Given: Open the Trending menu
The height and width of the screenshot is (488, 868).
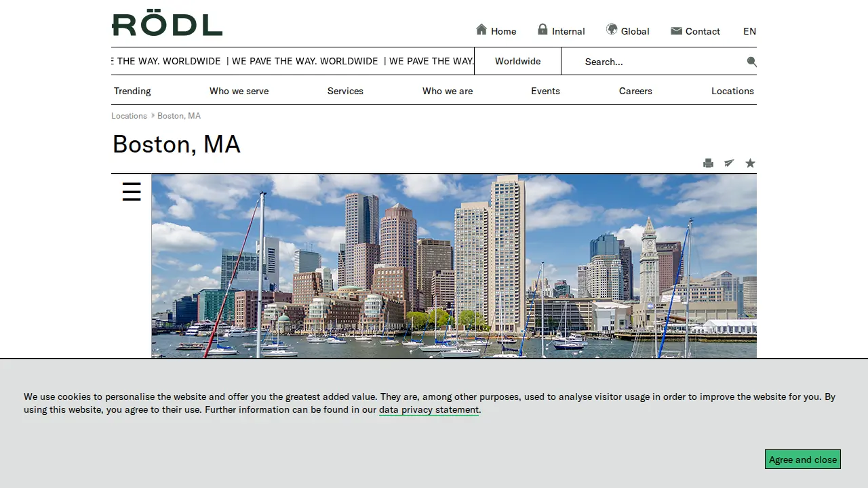Looking at the screenshot, I should pos(132,91).
